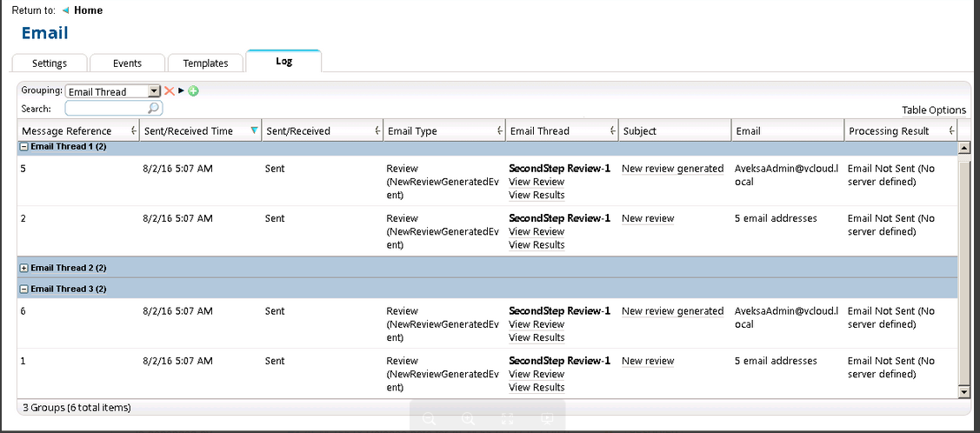Expand Email Thread 2 group
The image size is (980, 433).
23,268
